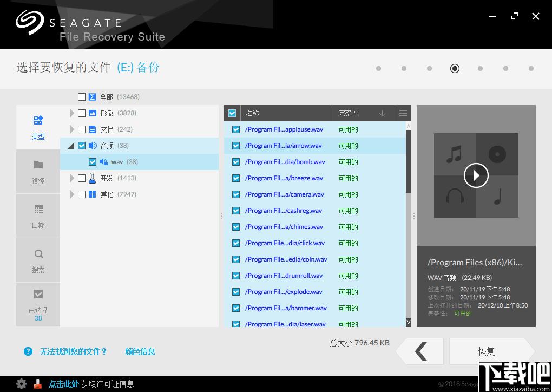552x392 pixels.
Task: Click the audio preview thumbnail music note
Action: pos(454,155)
